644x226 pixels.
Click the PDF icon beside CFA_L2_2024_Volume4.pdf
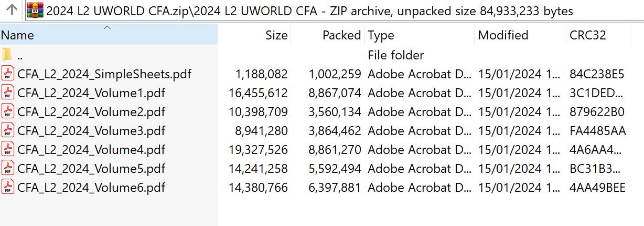(x=7, y=149)
